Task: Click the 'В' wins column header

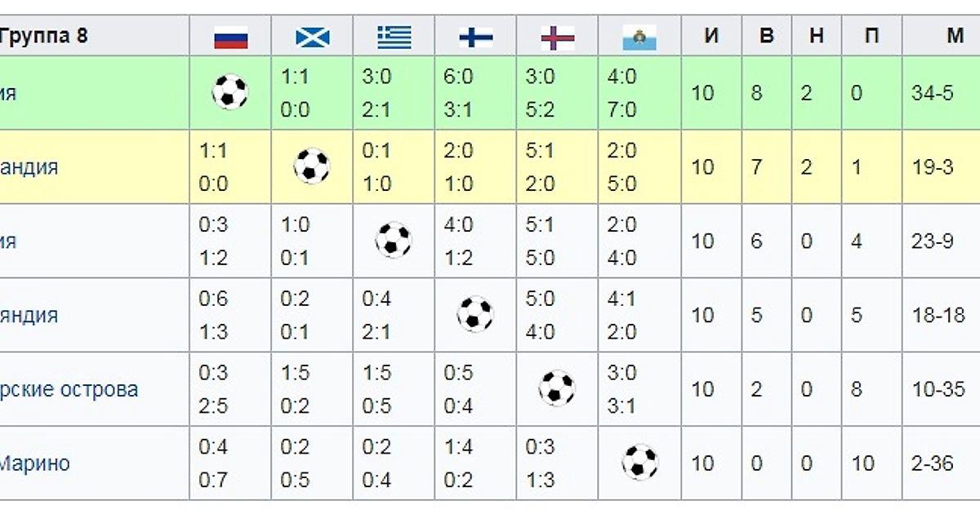Action: 766,37
